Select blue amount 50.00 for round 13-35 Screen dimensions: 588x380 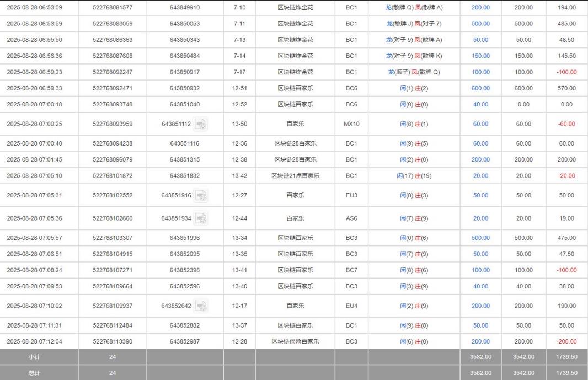pyautogui.click(x=479, y=254)
